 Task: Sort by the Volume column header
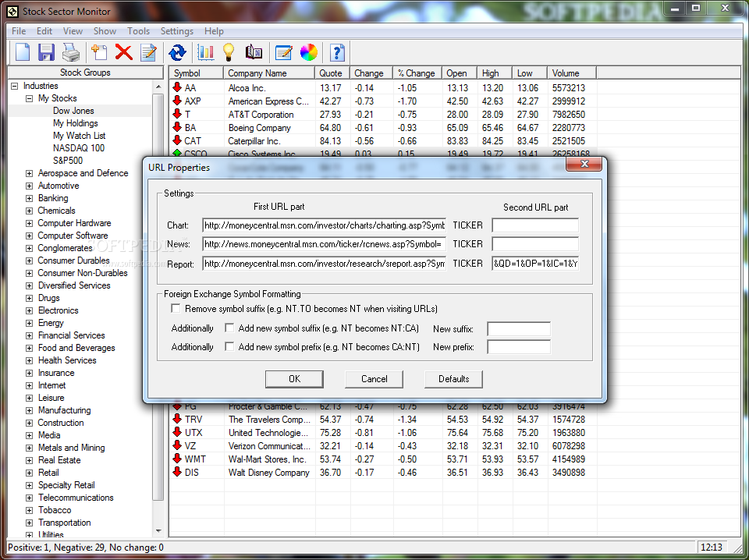click(x=572, y=73)
